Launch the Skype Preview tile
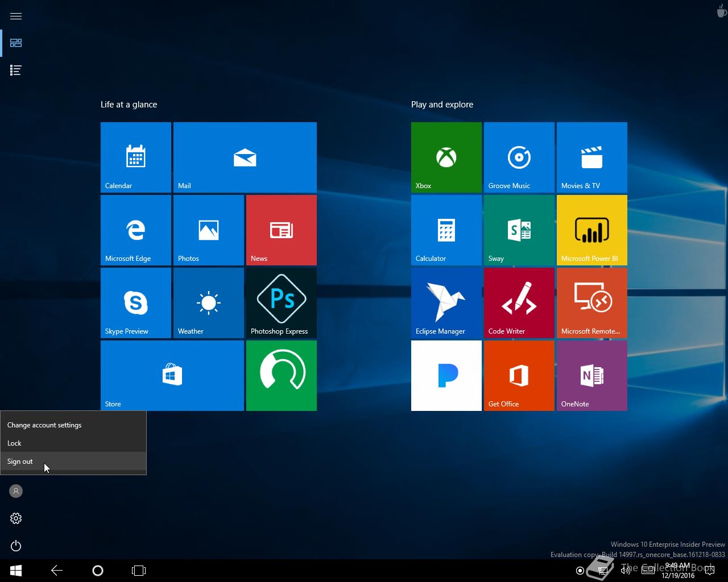The image size is (728, 582). point(136,303)
